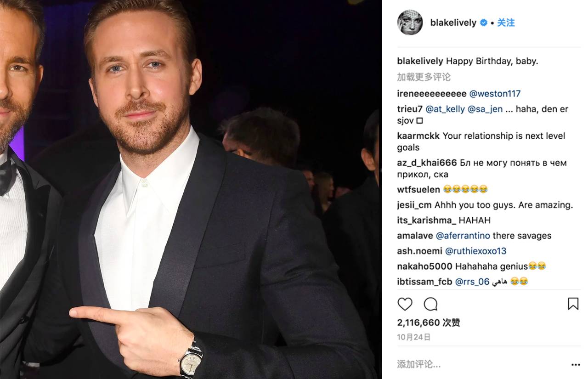This screenshot has height=379, width=588.
Task: Open the three-dot more options menu
Action: click(x=575, y=365)
